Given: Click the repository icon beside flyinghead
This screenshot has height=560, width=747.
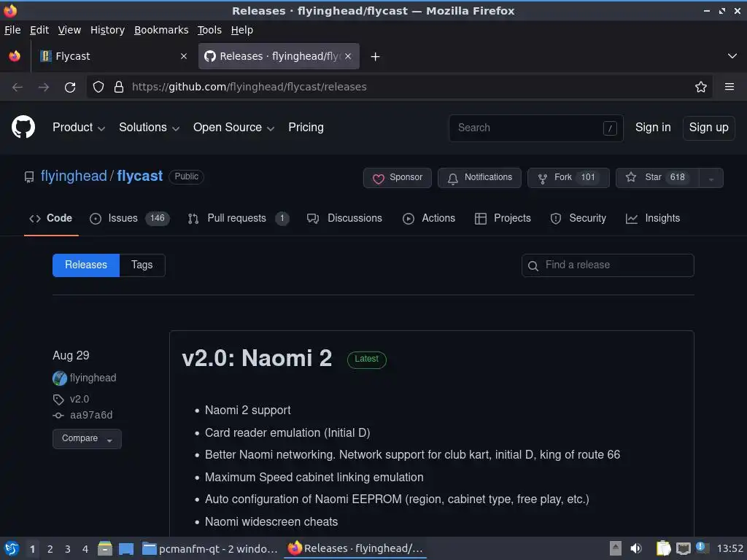Looking at the screenshot, I should point(29,177).
